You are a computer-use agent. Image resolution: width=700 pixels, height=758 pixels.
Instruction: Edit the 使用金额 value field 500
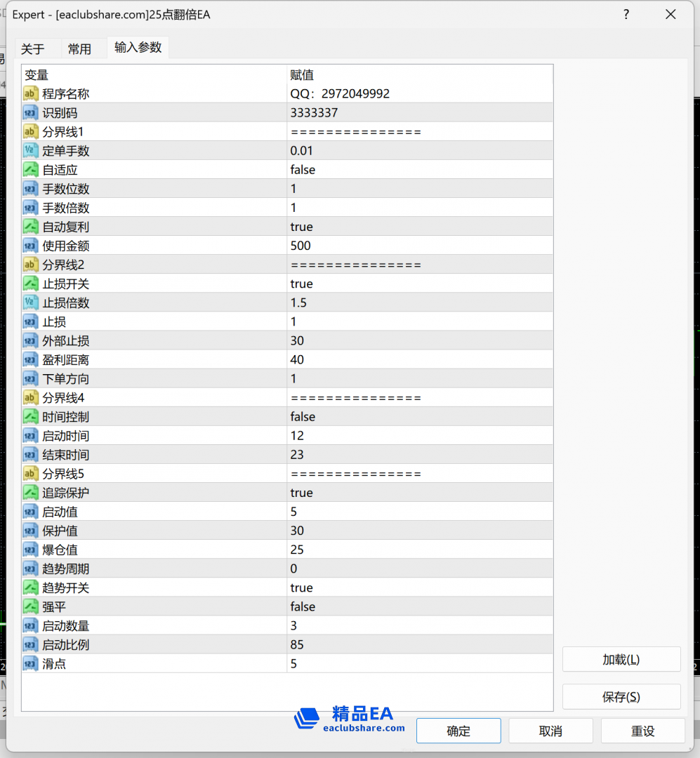301,246
